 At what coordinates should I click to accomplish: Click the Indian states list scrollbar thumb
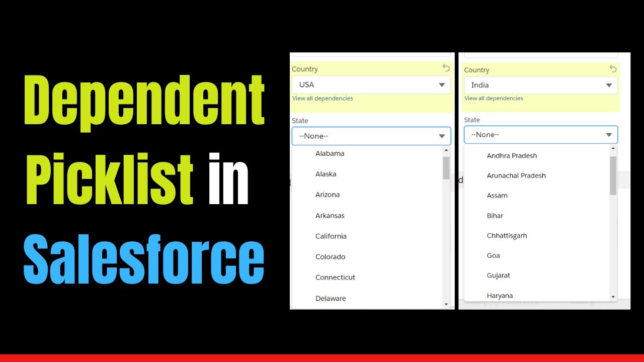point(613,175)
